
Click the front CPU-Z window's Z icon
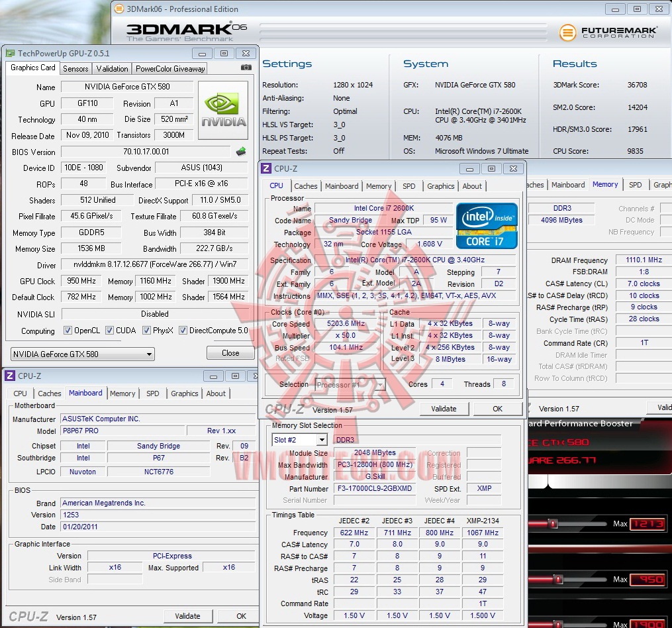pyautogui.click(x=266, y=168)
